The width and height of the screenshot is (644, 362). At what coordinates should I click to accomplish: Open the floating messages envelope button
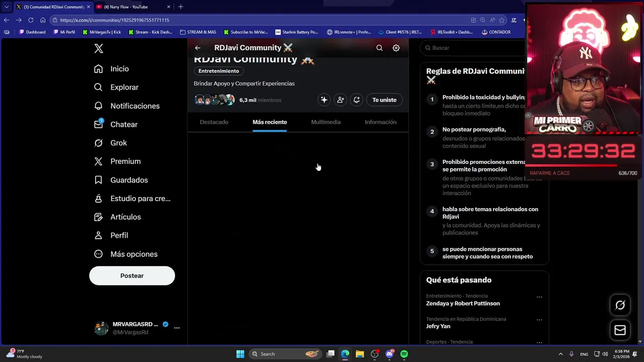pos(620,330)
